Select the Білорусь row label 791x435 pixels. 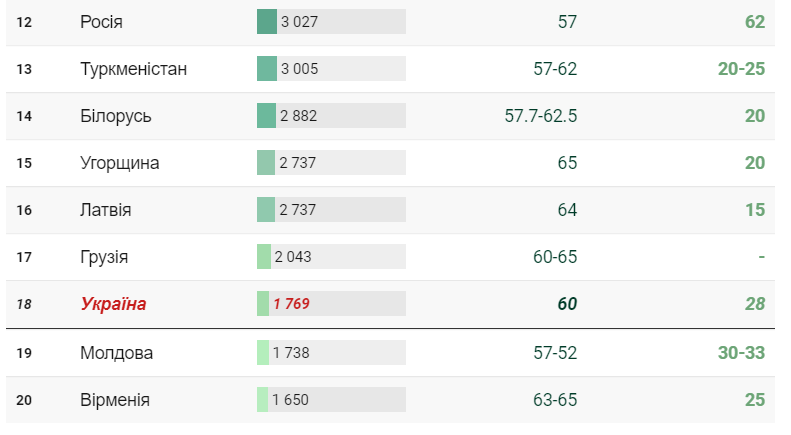point(116,116)
